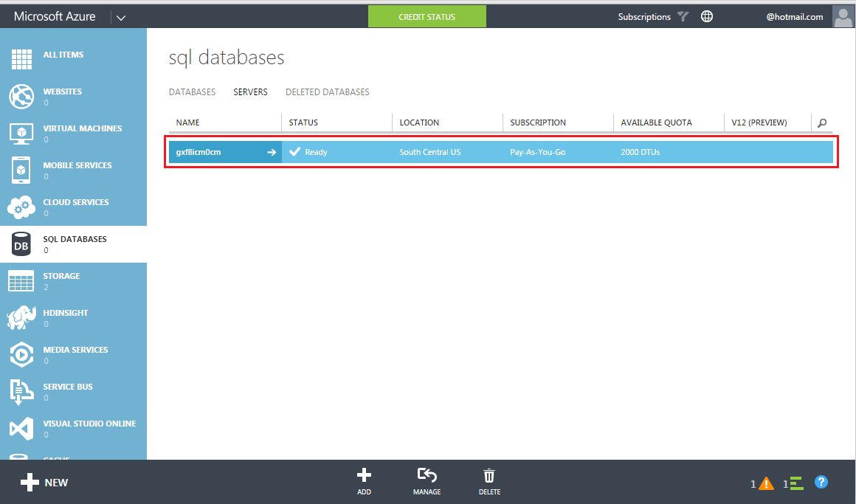Expand the Microsoft Azure header chevron

coord(121,17)
